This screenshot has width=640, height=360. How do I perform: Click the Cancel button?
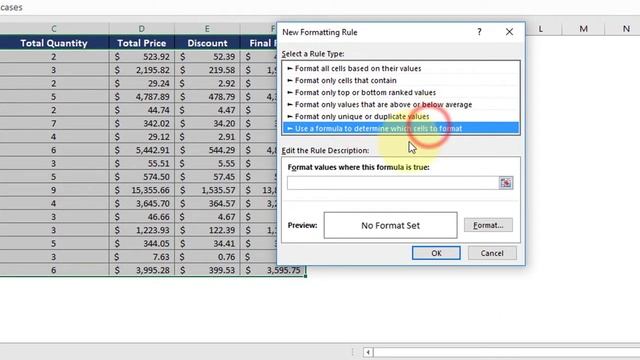(x=492, y=253)
